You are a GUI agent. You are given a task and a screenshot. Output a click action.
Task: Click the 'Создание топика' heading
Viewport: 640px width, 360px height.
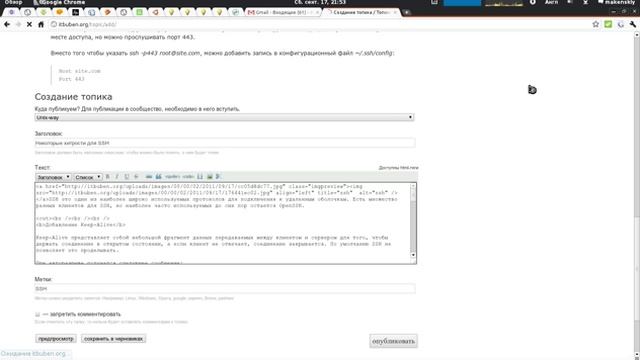pyautogui.click(x=73, y=97)
